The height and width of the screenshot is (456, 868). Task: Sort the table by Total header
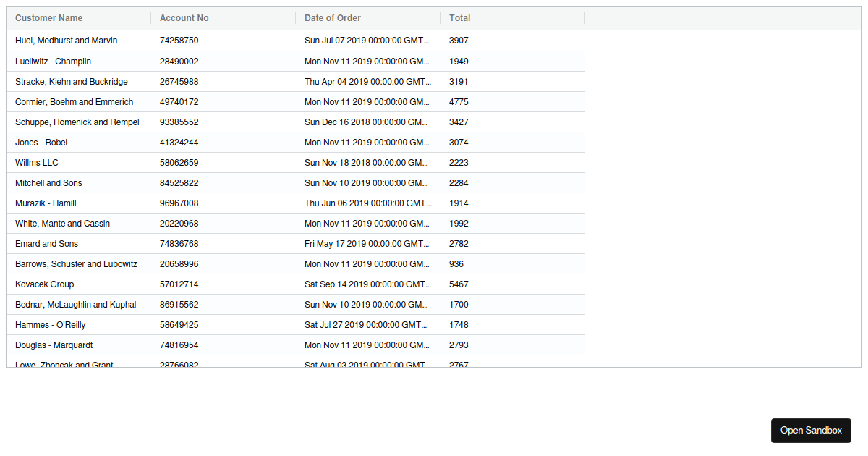[x=459, y=17]
